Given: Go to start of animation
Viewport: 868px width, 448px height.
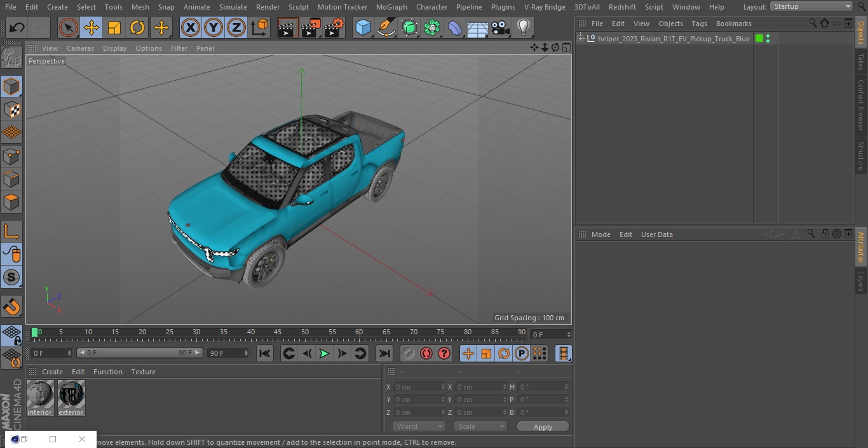Looking at the screenshot, I should (265, 353).
